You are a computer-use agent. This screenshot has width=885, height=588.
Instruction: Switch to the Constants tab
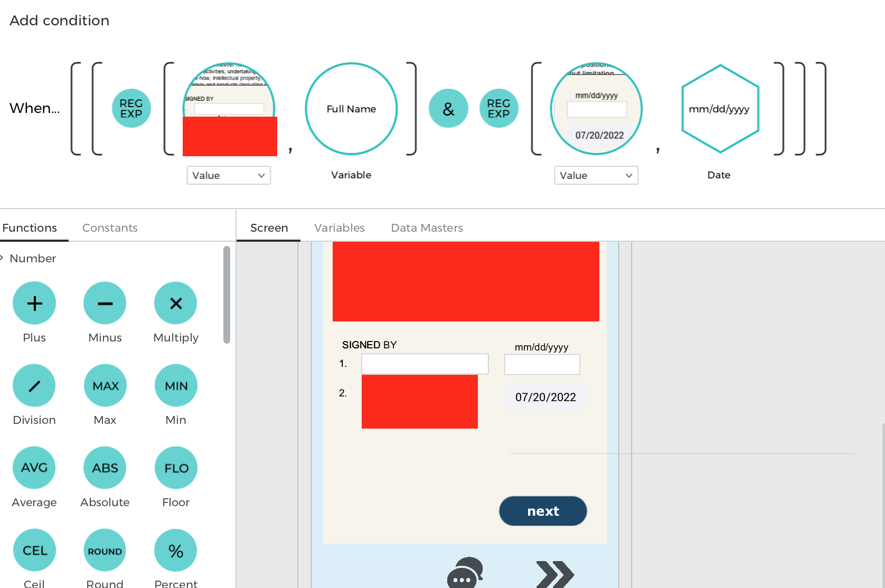click(110, 227)
